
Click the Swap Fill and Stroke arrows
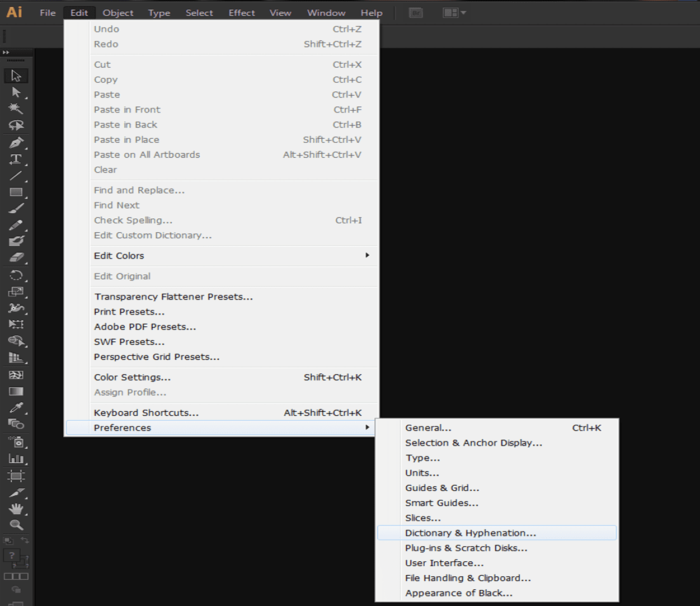[25, 541]
